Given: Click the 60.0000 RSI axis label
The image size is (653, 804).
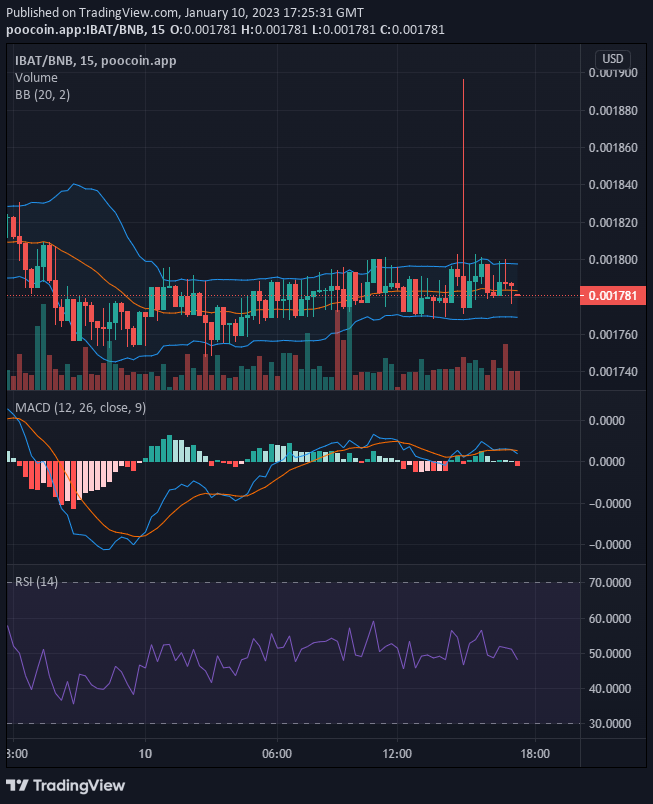Looking at the screenshot, I should point(609,618).
